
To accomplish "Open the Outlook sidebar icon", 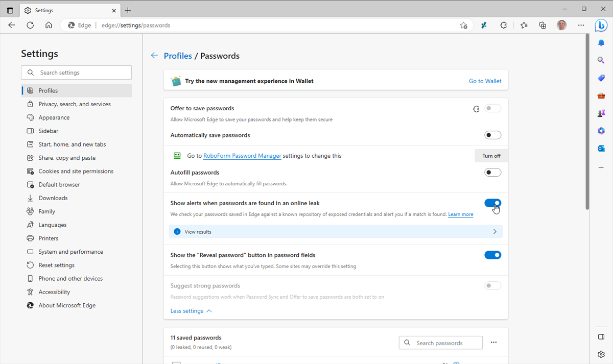I will coord(601,149).
